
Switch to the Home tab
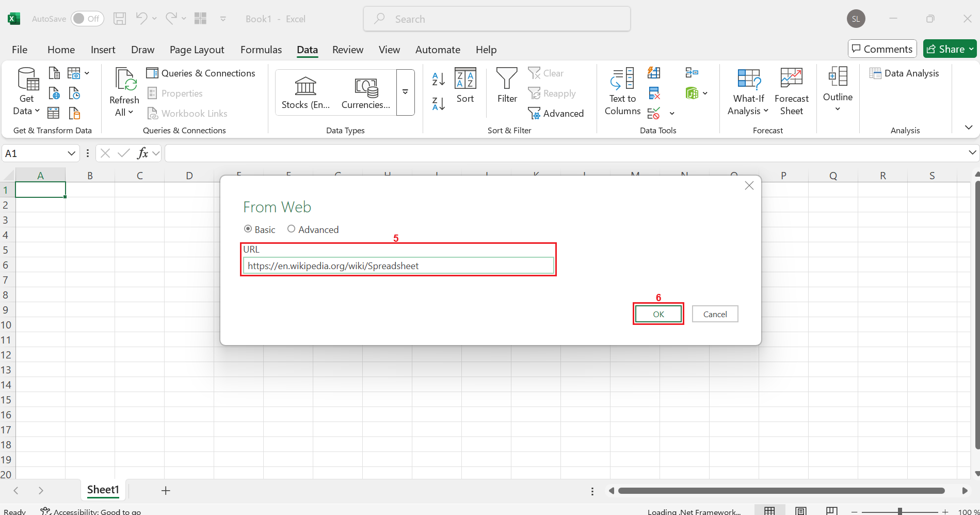pos(61,50)
